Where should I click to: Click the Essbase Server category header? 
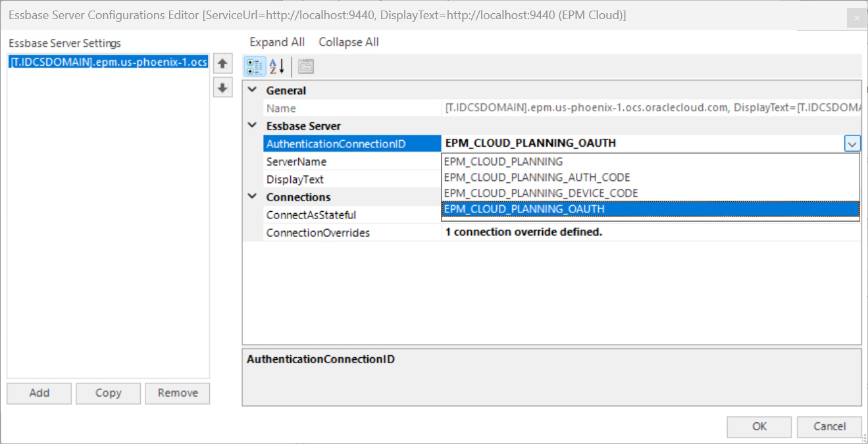click(303, 126)
